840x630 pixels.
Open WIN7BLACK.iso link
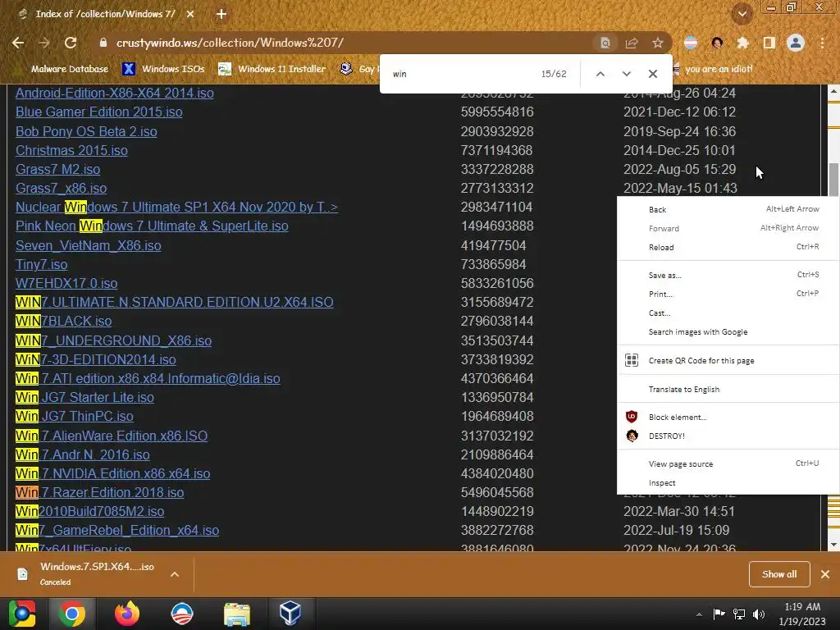click(64, 321)
